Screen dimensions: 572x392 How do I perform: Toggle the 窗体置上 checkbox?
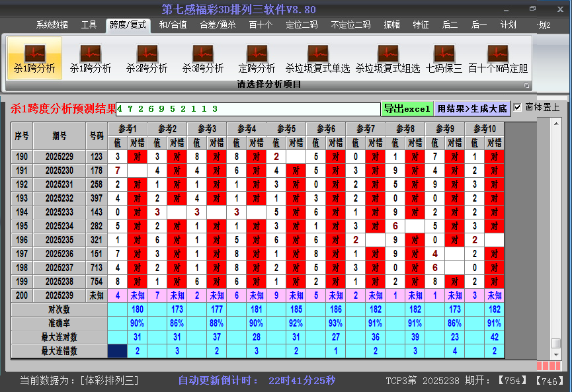(518, 107)
